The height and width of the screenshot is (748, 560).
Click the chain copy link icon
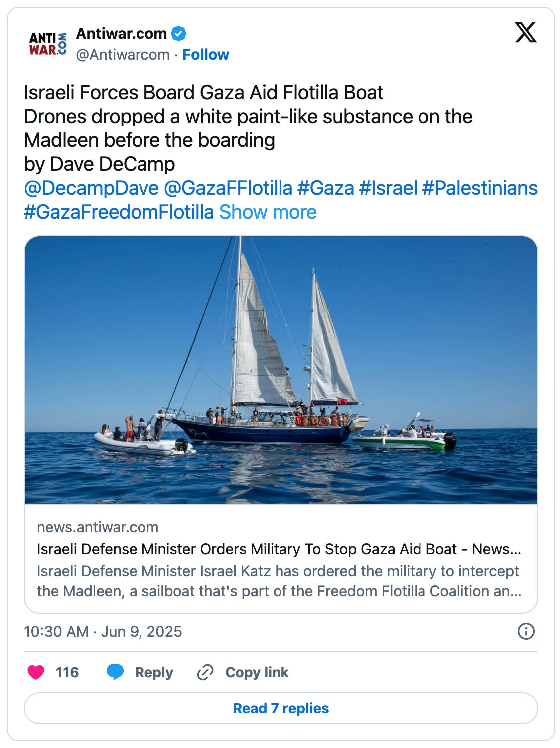pos(205,672)
